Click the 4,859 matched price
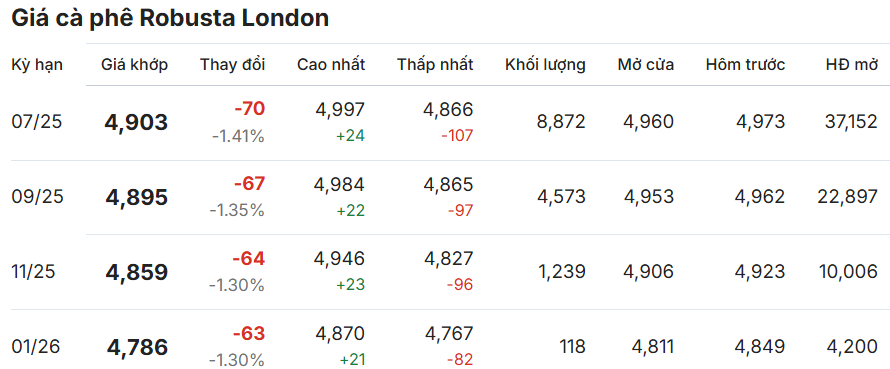The image size is (890, 369). click(x=137, y=272)
